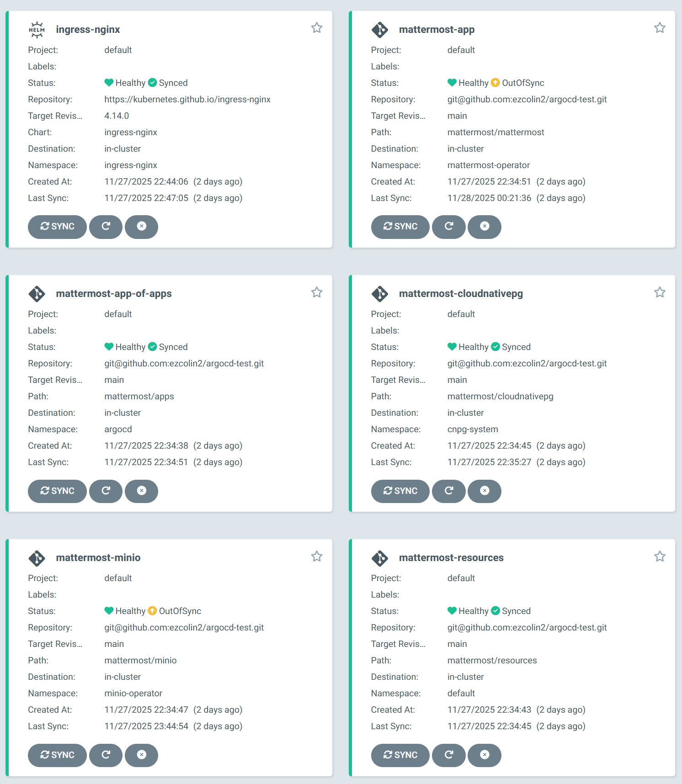Click target revision 4.14.0
Viewport: 682px width, 784px height.
pos(117,116)
